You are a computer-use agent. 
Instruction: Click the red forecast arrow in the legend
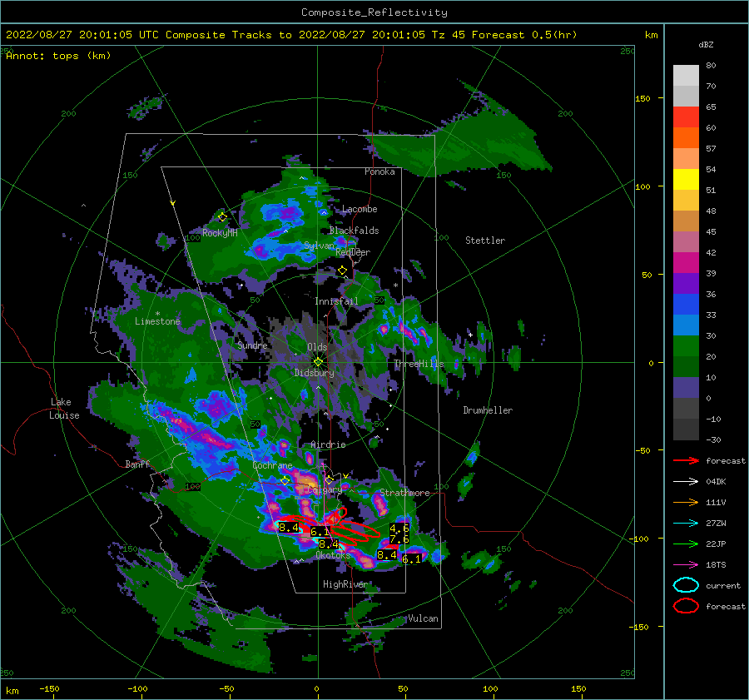pyautogui.click(x=686, y=460)
